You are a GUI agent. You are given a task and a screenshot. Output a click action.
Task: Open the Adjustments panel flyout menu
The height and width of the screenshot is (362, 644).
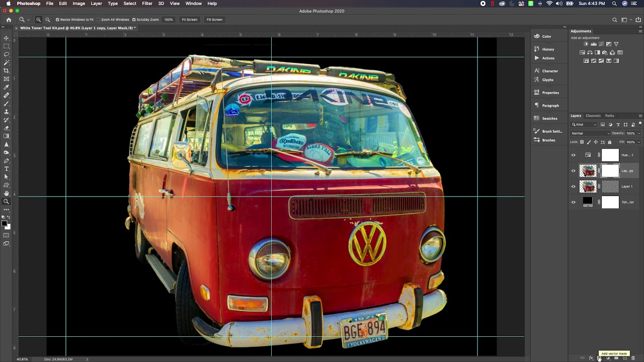pyautogui.click(x=640, y=31)
